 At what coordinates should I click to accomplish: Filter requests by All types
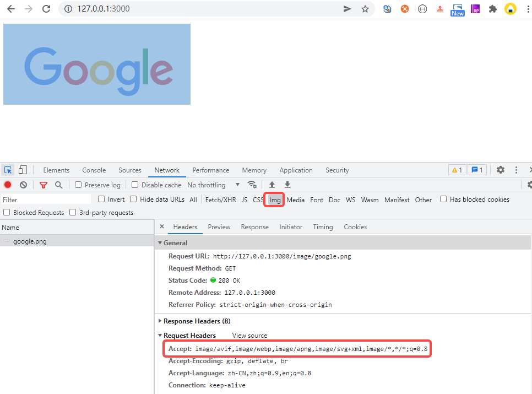tap(193, 200)
